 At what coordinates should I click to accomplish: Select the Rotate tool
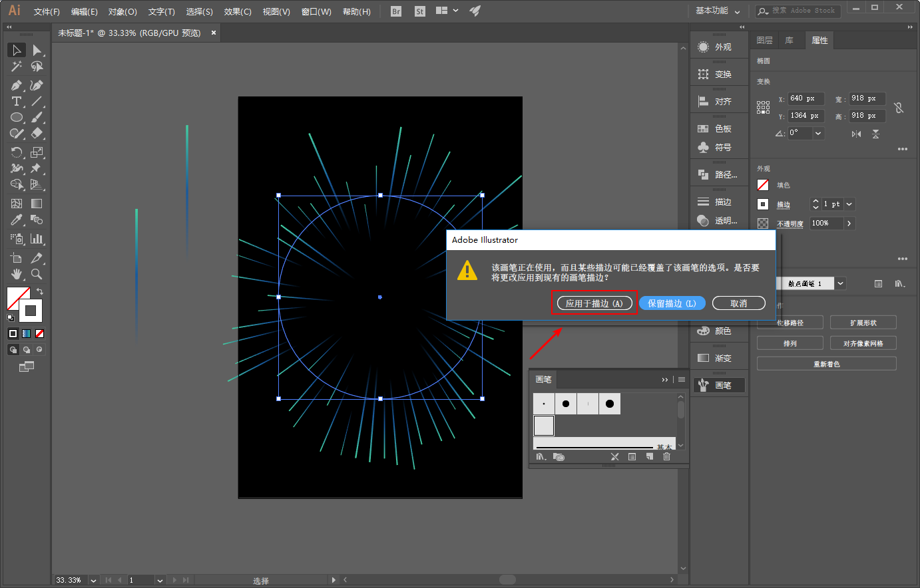point(17,152)
